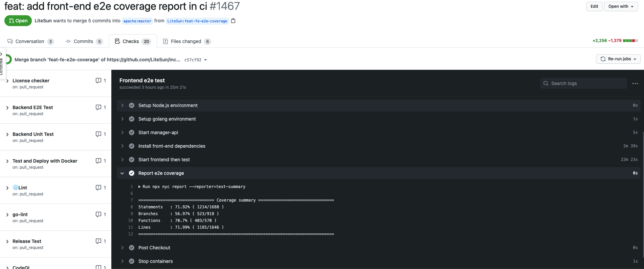Viewport: 644px width, 269px height.
Task: Open annotations icon for Lint
Action: (98, 188)
